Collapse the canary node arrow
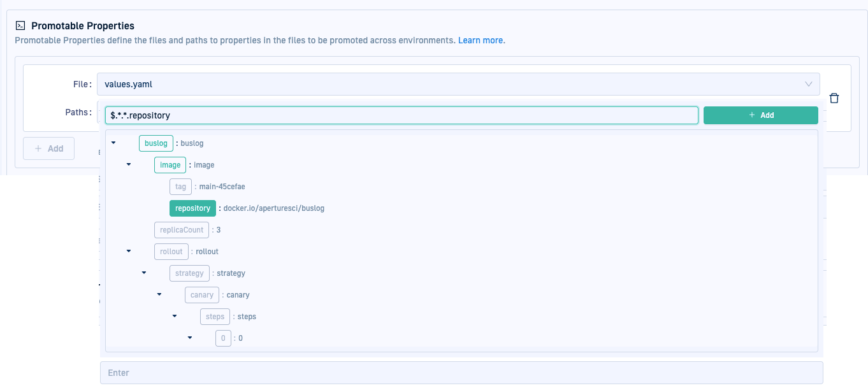 [159, 295]
